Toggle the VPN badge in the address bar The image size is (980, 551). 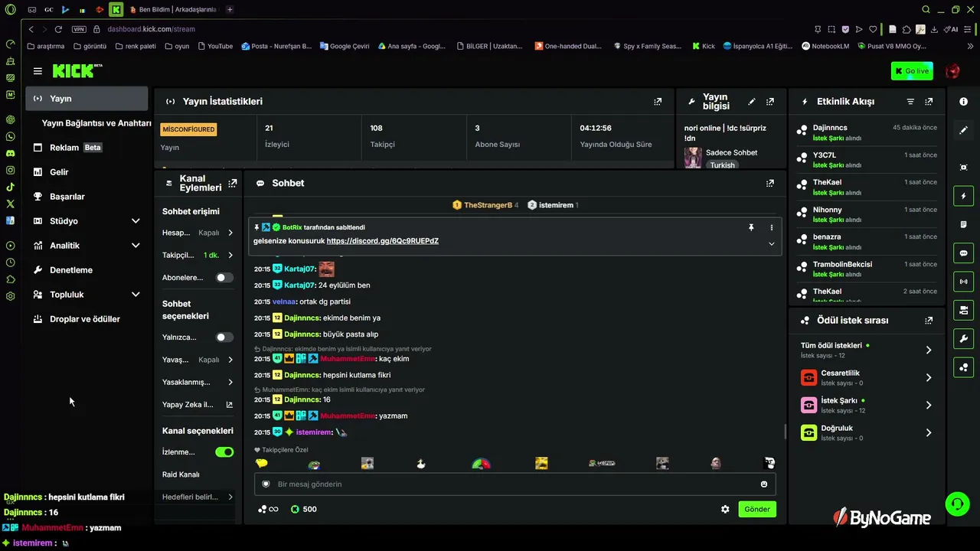(x=79, y=29)
